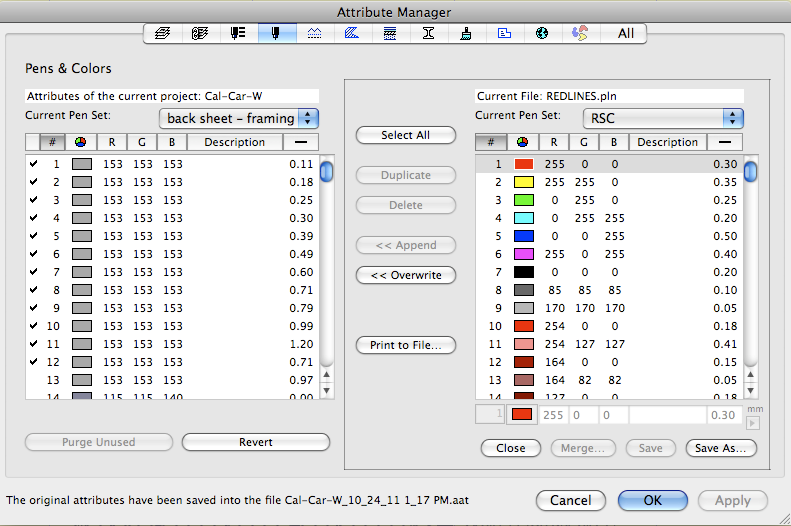Sort left list by # column header
Screen dimensions: 791x526
click(52, 142)
